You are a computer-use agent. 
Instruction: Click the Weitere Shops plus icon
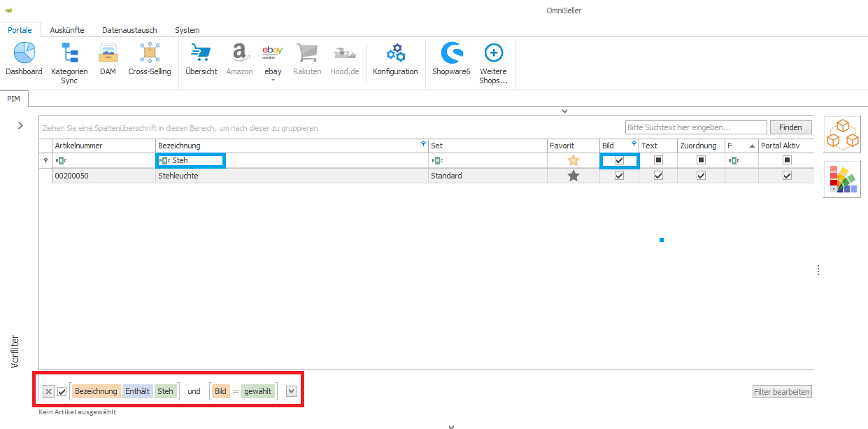coord(493,54)
